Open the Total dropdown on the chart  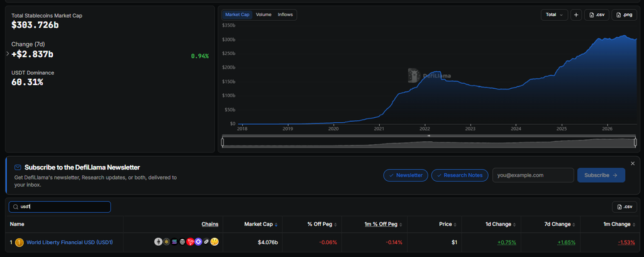tap(555, 15)
